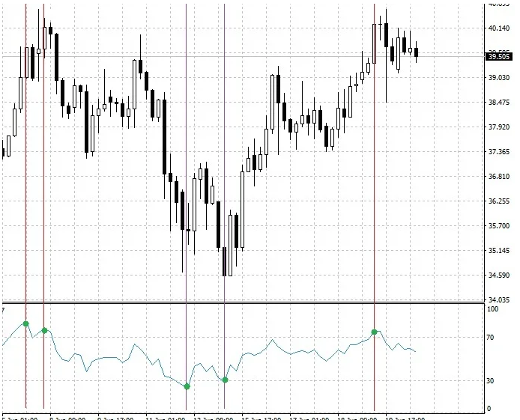The image size is (520, 420).
Task: Click the leftmost green dot on the indicator
Action: click(x=26, y=323)
